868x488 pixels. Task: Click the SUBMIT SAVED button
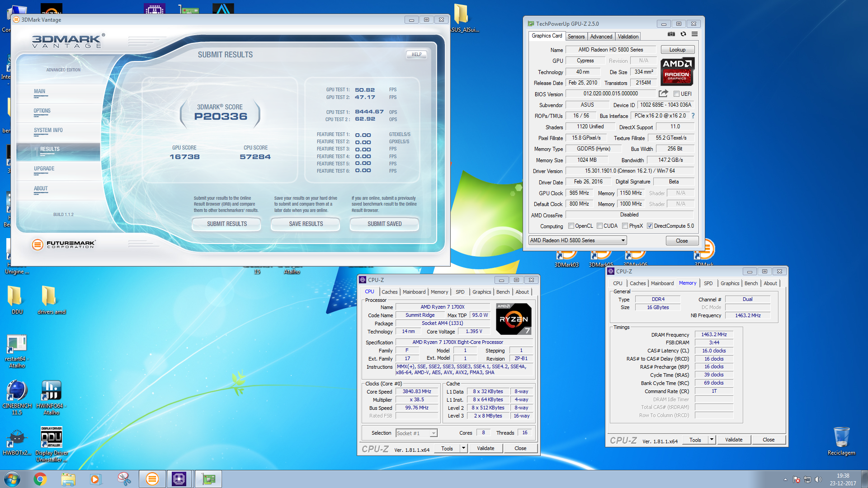click(384, 224)
